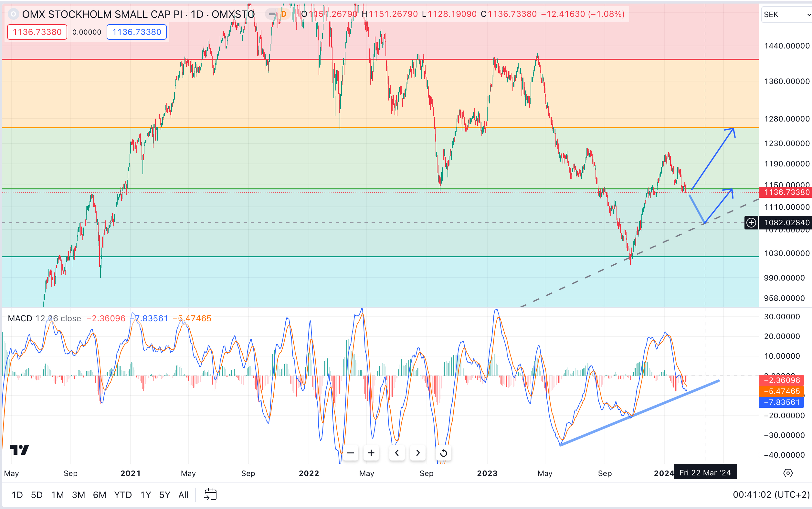
Task: Click the blue buy price 1136.73380 button
Action: [x=137, y=32]
